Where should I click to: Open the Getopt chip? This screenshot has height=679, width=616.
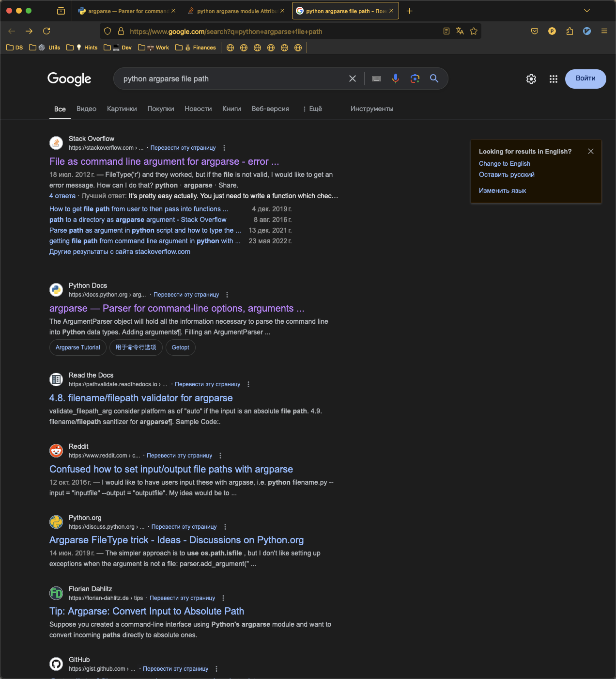[x=181, y=347]
